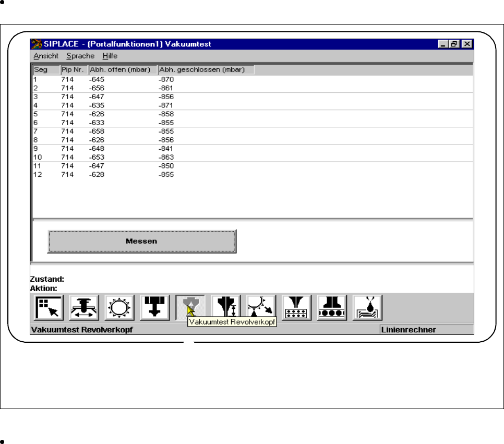Click the portal axis movement icon
The height and width of the screenshot is (444, 504).
coord(84,308)
